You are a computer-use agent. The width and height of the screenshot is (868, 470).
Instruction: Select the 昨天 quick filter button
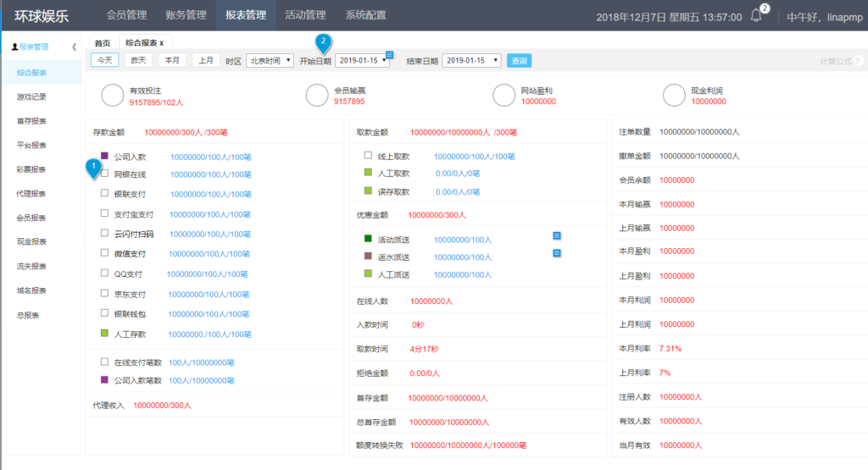point(137,60)
